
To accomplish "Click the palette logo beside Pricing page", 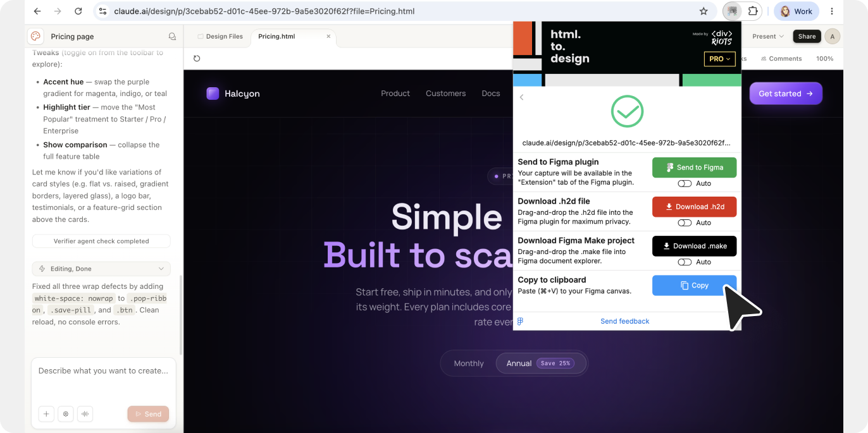I will coord(35,37).
